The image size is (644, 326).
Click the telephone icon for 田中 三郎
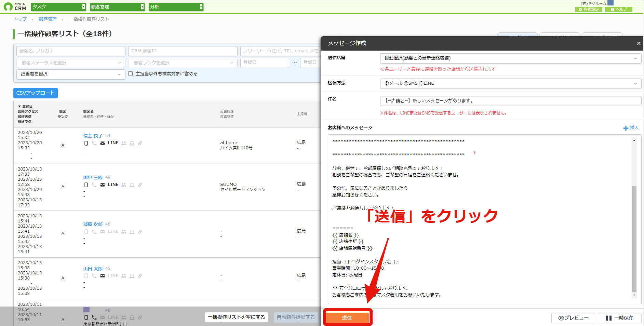tap(94, 185)
